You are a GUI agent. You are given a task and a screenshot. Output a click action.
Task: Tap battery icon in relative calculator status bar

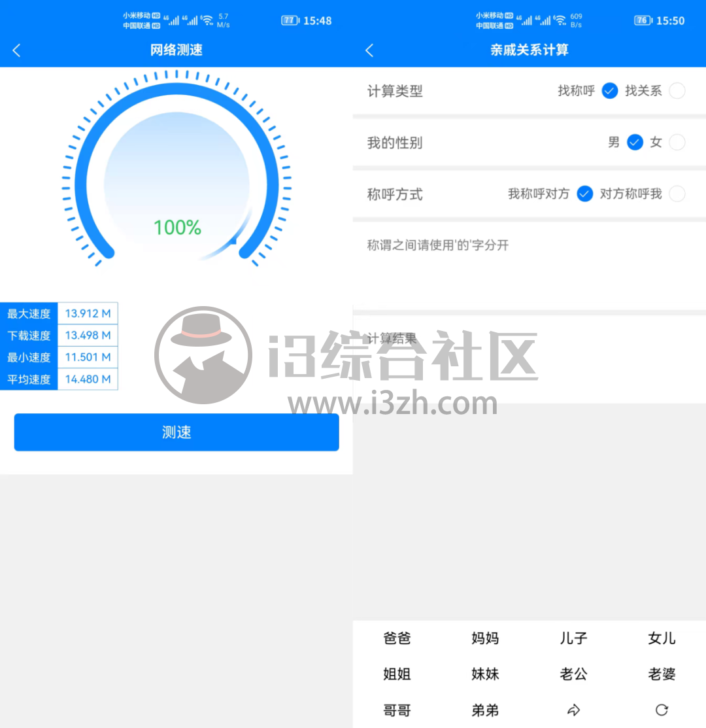[643, 20]
